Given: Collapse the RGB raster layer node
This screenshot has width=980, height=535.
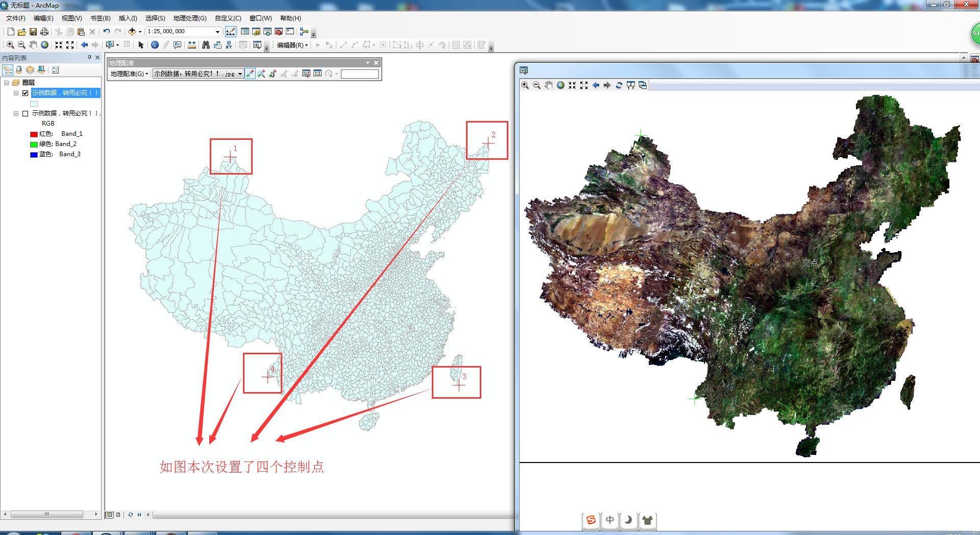Looking at the screenshot, I should [16, 113].
